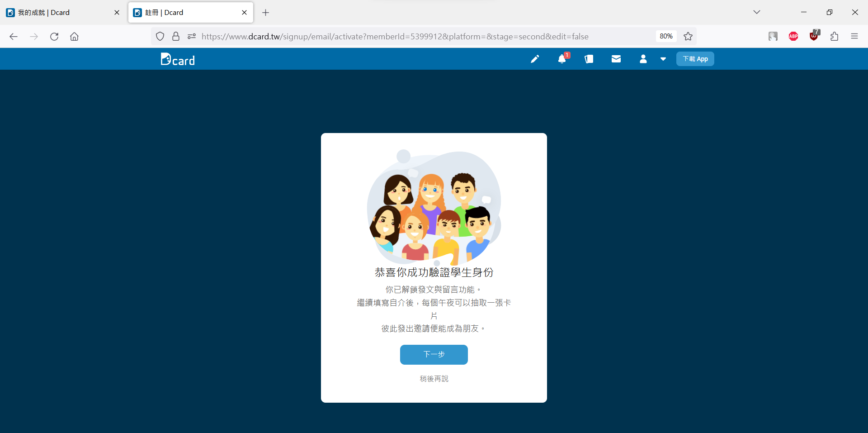Reload the current page
The image size is (868, 433).
(54, 36)
